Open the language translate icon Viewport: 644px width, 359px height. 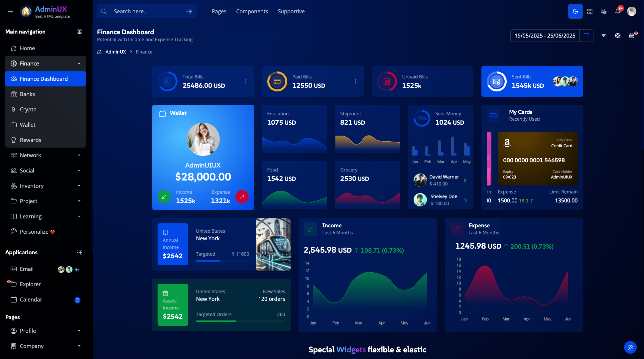pos(604,11)
